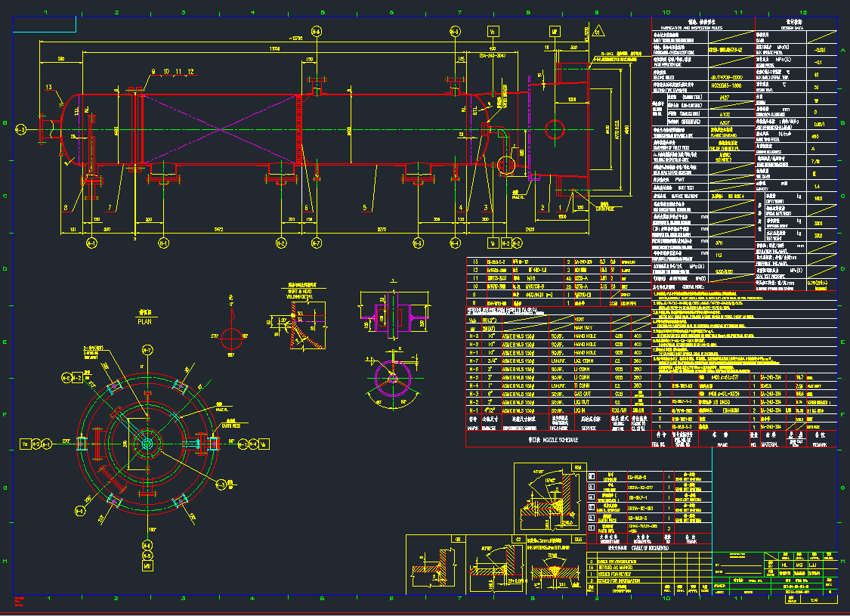Click the magenta cross inside the vessel
This screenshot has height=616, width=850.
point(220,129)
